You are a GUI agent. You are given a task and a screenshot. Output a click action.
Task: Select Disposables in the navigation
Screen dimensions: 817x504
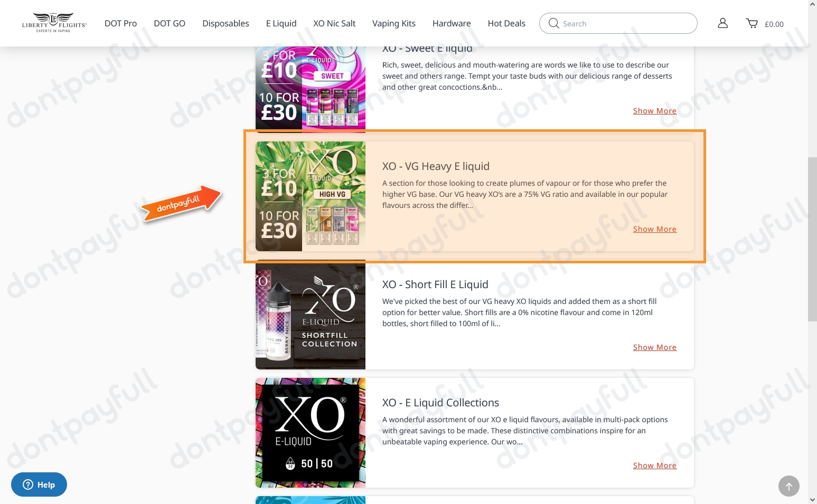coord(226,23)
